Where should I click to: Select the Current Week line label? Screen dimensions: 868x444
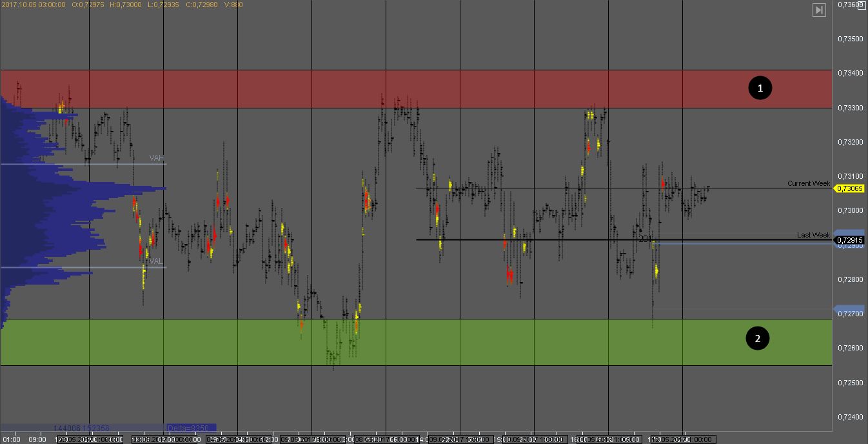(x=808, y=183)
